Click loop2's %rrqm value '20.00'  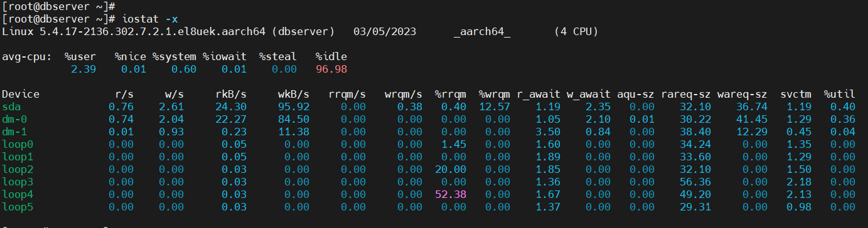click(451, 169)
